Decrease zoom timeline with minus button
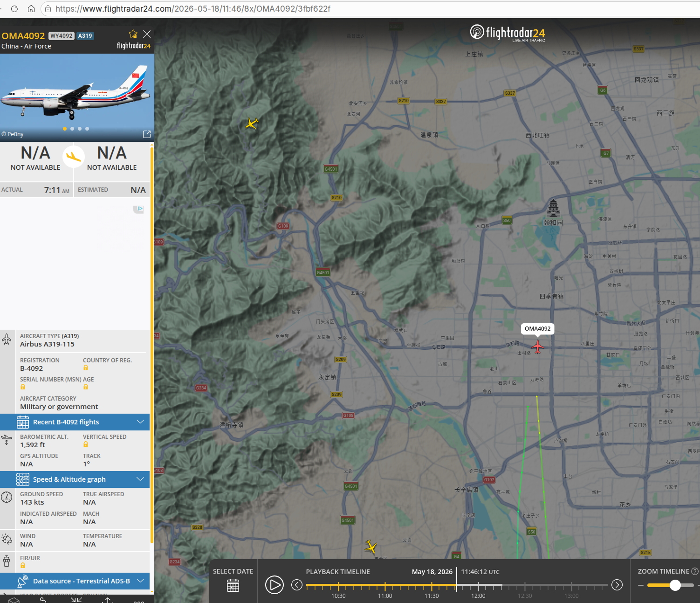This screenshot has width=700, height=603. pos(641,585)
